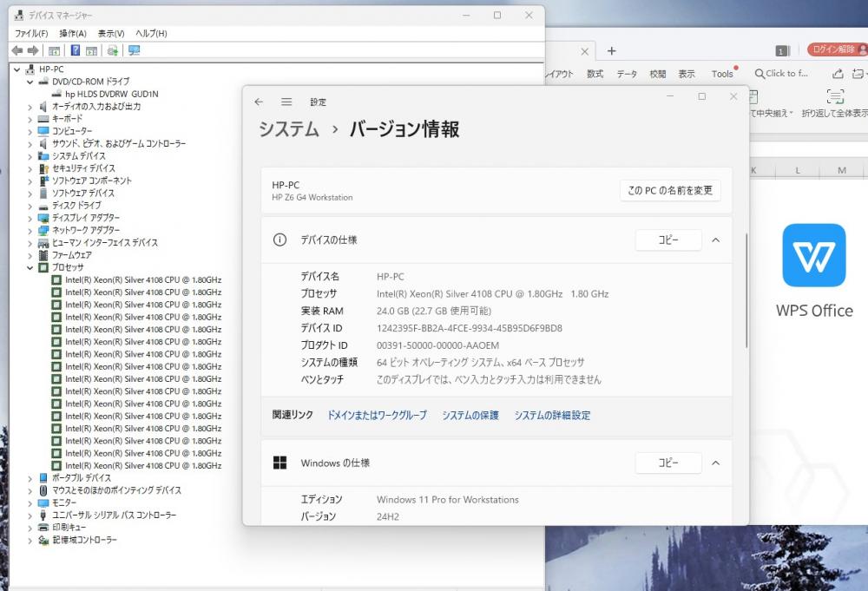Click the Windows logo icon in specifications
This screenshot has width=868, height=591.
click(x=280, y=463)
